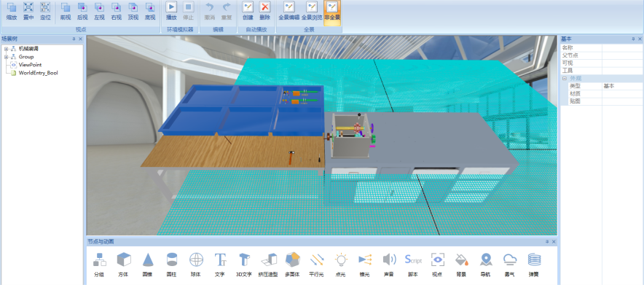Image resolution: width=644 pixels, height=285 pixels.
Task: Click the 缩放 (zoom) view icon
Action: click(12, 11)
